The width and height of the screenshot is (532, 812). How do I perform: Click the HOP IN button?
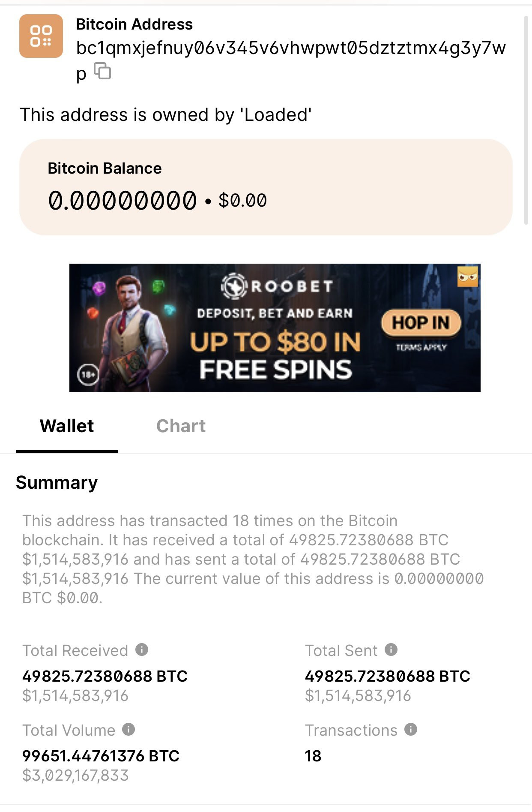coord(421,323)
